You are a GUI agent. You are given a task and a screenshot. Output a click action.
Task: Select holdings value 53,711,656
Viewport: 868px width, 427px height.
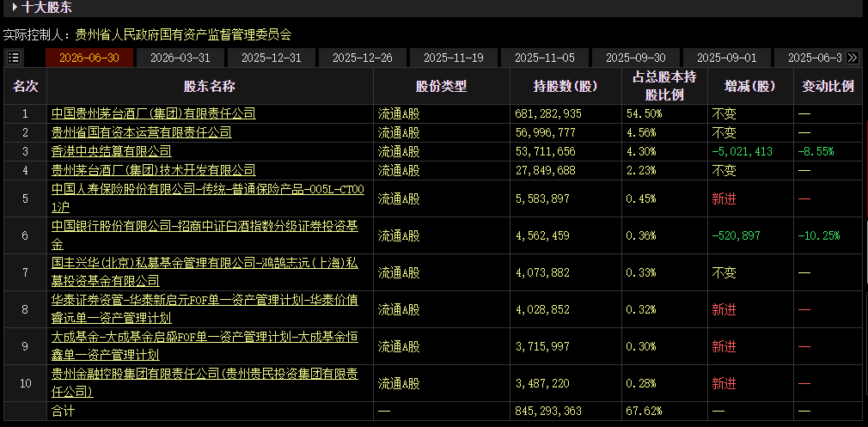pyautogui.click(x=545, y=151)
